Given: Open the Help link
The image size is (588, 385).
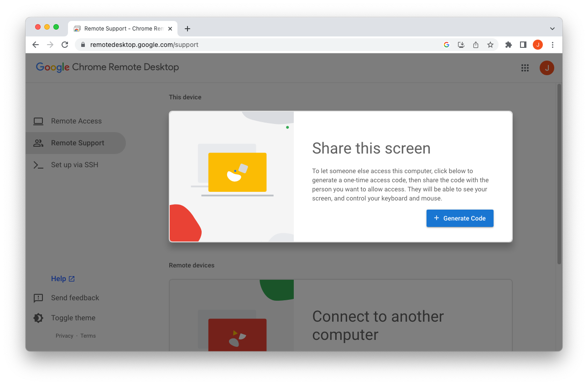Looking at the screenshot, I should tap(63, 279).
